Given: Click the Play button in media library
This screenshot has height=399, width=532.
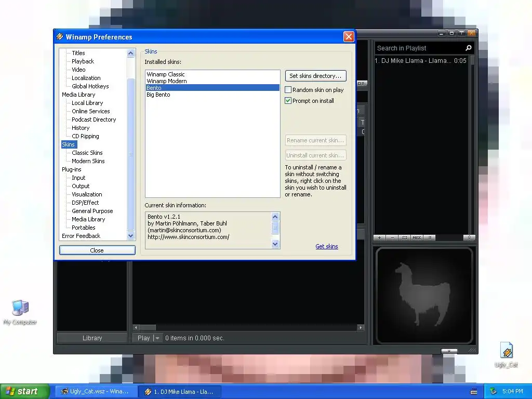Looking at the screenshot, I should coord(143,338).
